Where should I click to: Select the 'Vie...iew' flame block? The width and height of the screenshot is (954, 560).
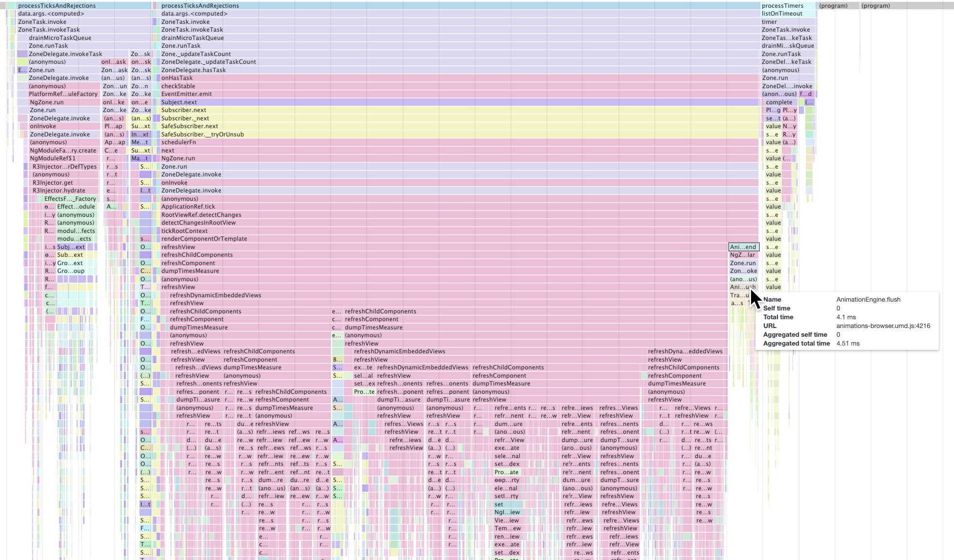[507, 521]
